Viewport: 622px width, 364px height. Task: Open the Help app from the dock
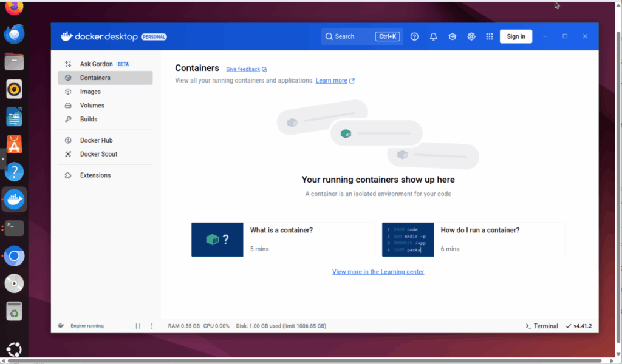(x=15, y=172)
